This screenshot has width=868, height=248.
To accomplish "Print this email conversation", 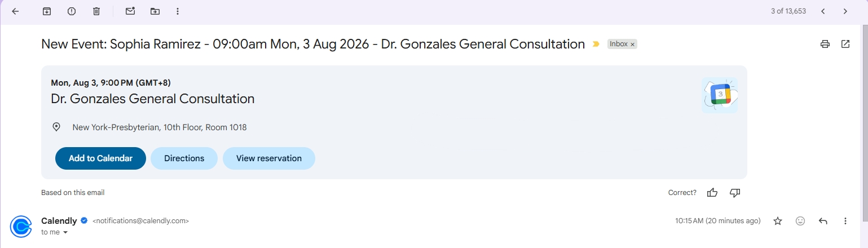I will (825, 44).
